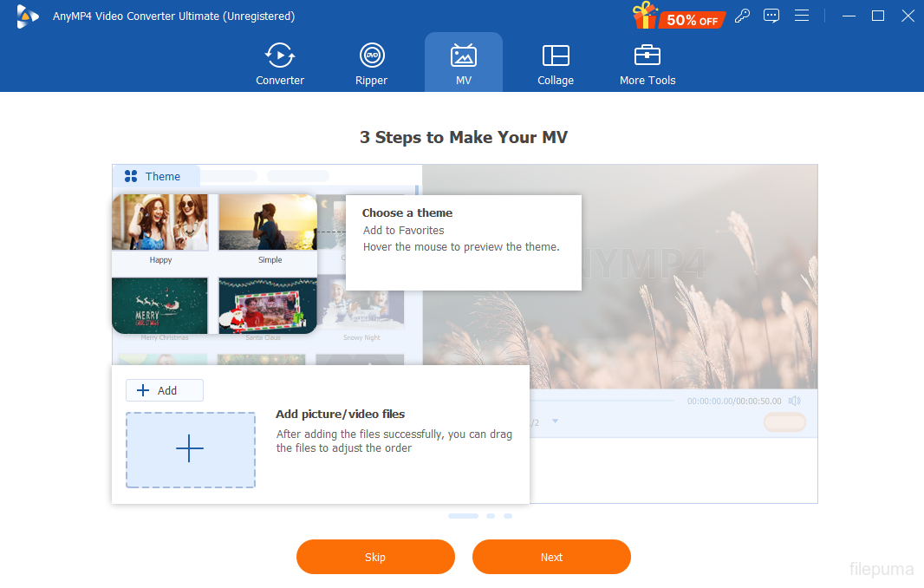The width and height of the screenshot is (924, 588).
Task: Open the More Tools tab
Action: pos(647,63)
